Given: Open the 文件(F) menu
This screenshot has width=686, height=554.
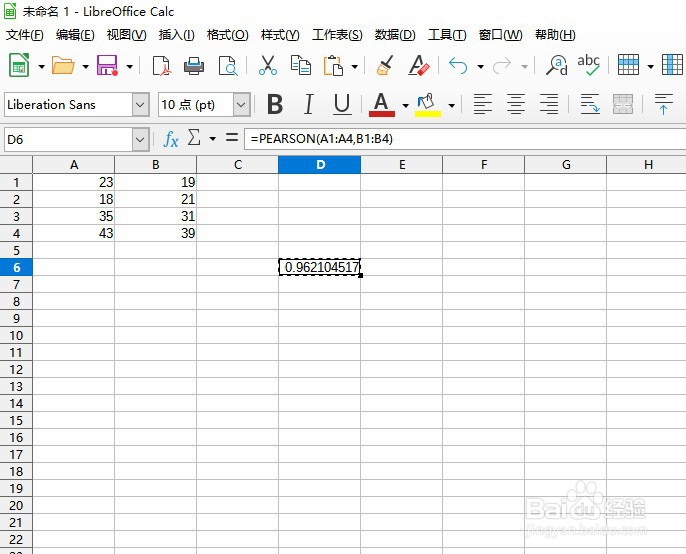Looking at the screenshot, I should click(24, 35).
